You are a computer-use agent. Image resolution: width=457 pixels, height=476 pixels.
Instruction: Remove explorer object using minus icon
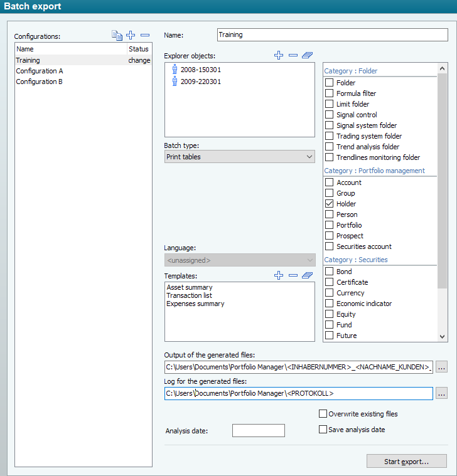click(x=293, y=55)
